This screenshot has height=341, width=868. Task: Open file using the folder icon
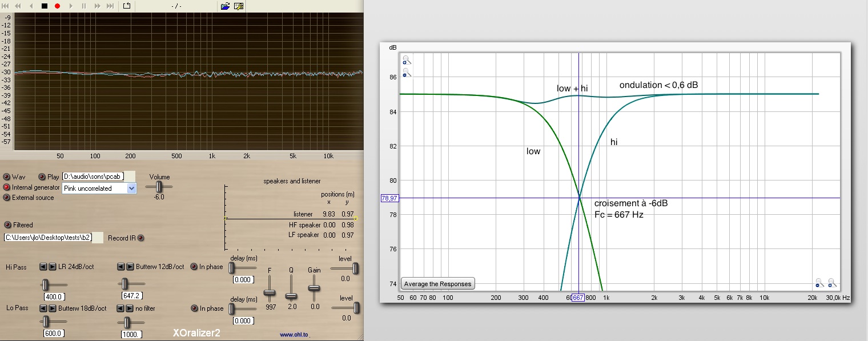pyautogui.click(x=225, y=6)
